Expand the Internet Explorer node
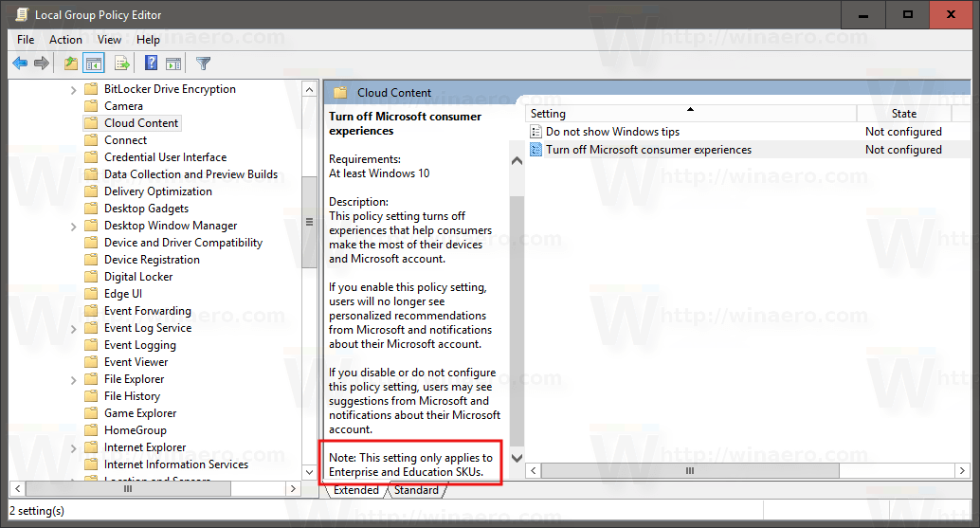 tap(73, 448)
